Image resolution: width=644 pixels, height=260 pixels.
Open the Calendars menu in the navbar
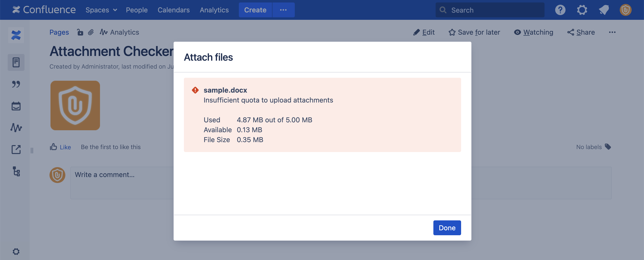pos(173,10)
